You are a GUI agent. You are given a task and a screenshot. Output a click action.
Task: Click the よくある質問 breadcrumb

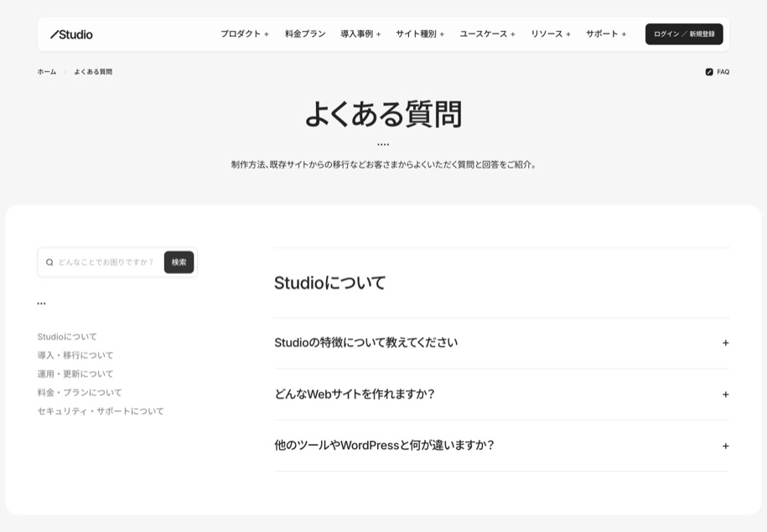coord(93,72)
